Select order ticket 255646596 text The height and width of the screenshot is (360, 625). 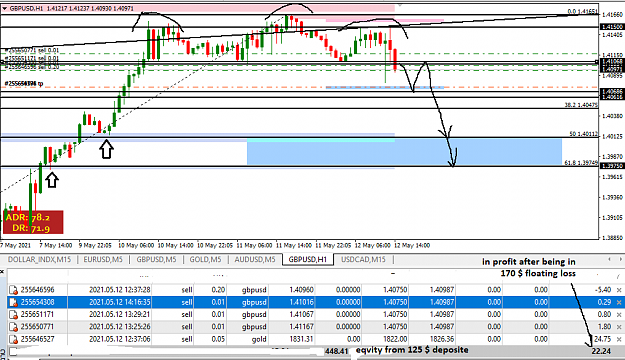click(37, 290)
